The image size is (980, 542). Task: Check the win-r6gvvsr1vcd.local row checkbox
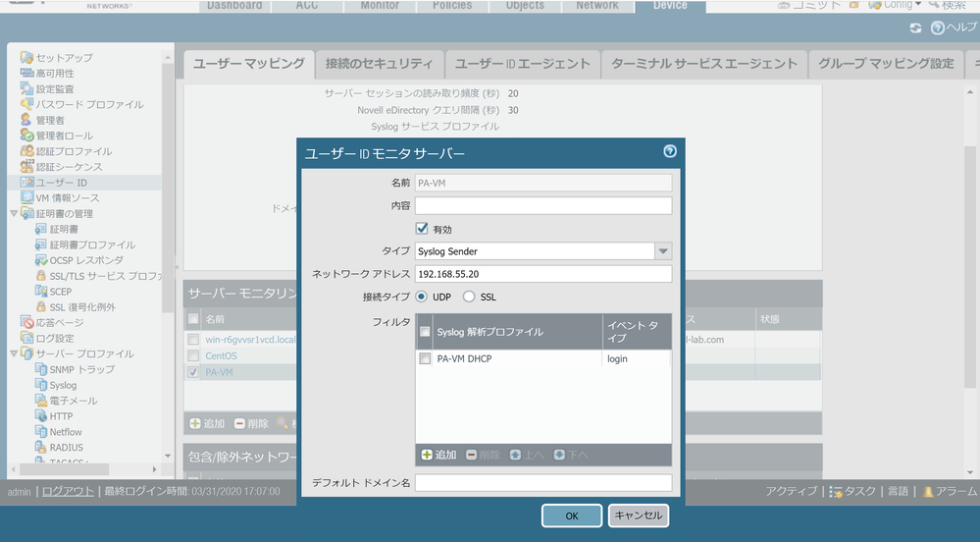[x=193, y=339]
